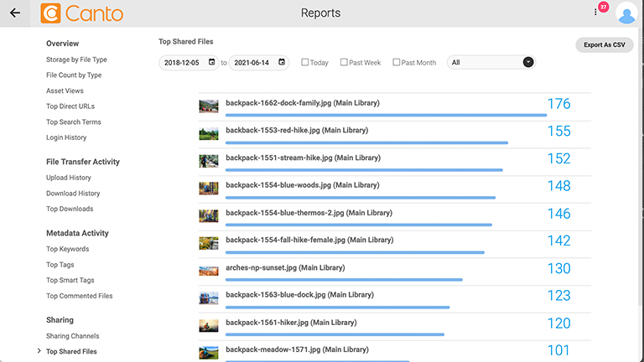Open Storage by File Type report
Screen dimensions: 644x362
pyautogui.click(x=76, y=59)
